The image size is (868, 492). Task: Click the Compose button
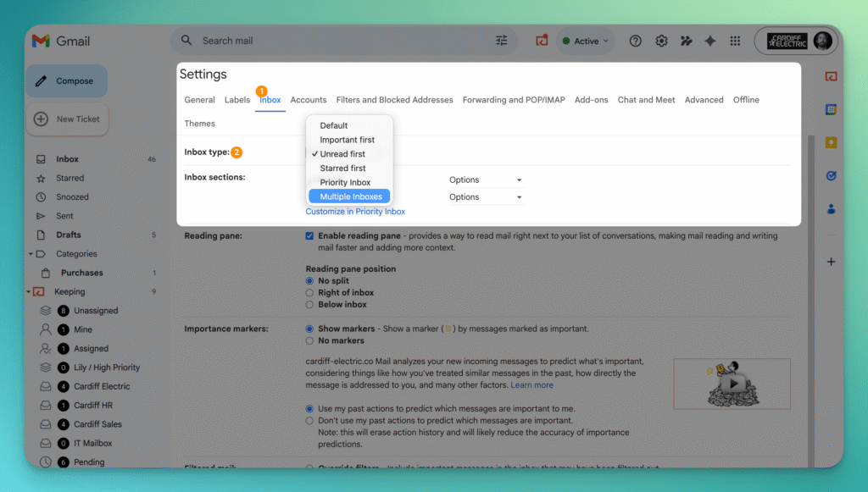(66, 81)
